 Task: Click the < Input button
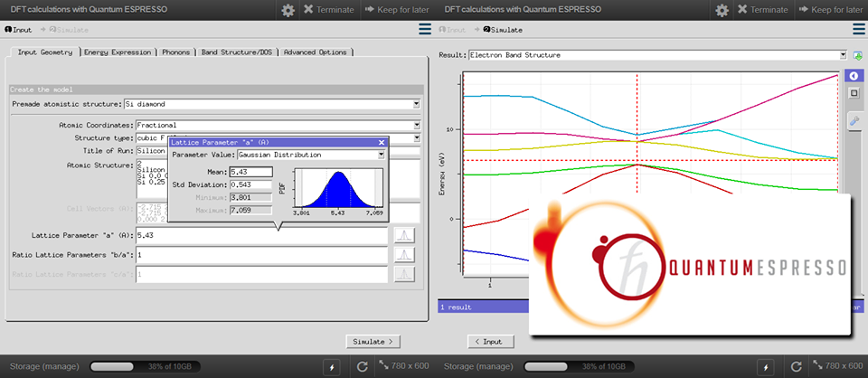(491, 342)
